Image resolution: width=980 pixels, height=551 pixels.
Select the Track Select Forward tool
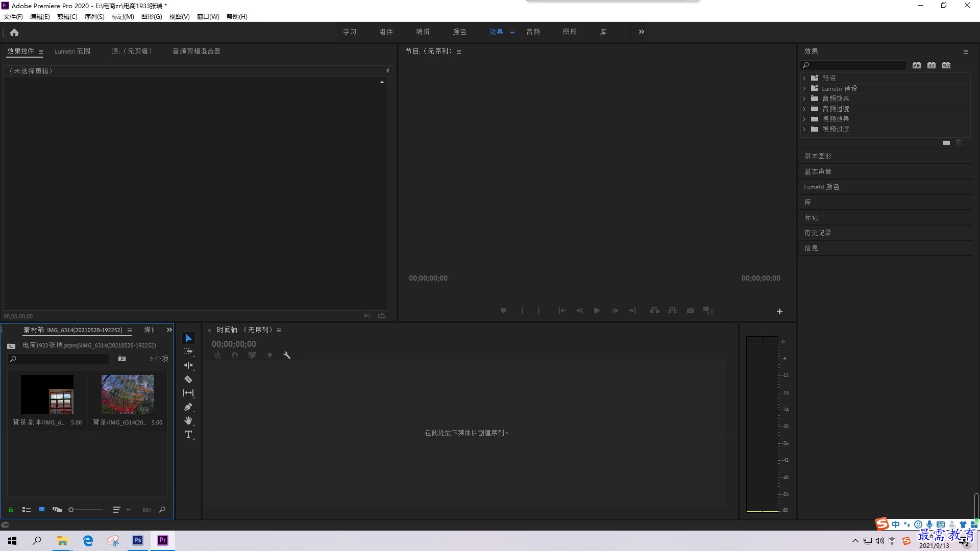[x=188, y=352]
